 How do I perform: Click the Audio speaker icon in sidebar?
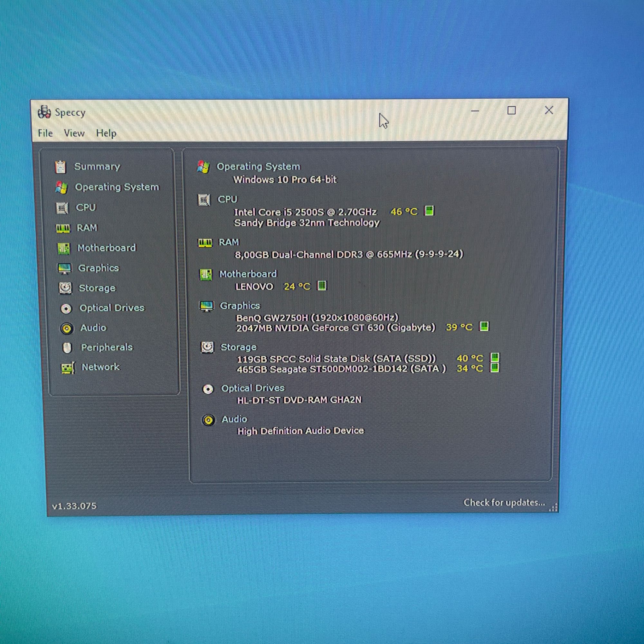point(67,329)
